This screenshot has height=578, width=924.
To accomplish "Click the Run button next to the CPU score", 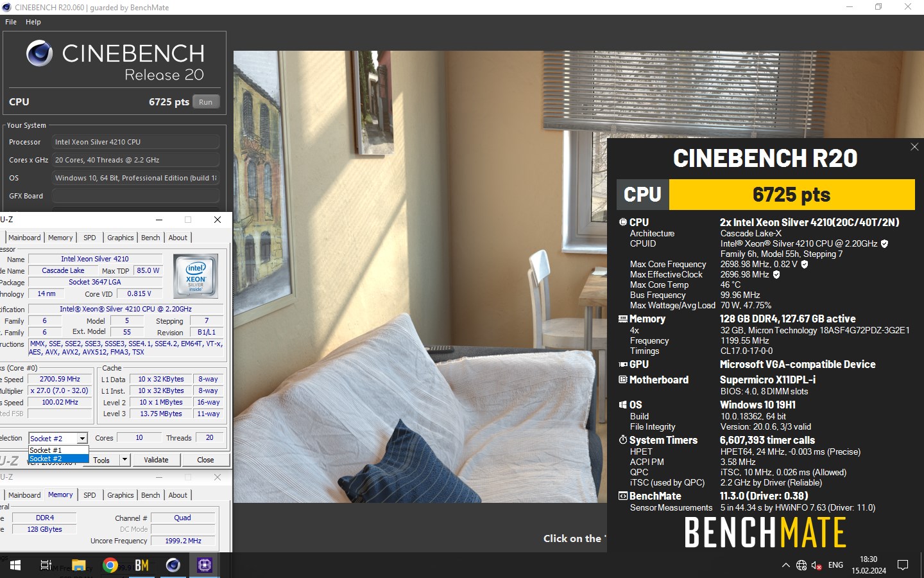I will click(x=205, y=101).
